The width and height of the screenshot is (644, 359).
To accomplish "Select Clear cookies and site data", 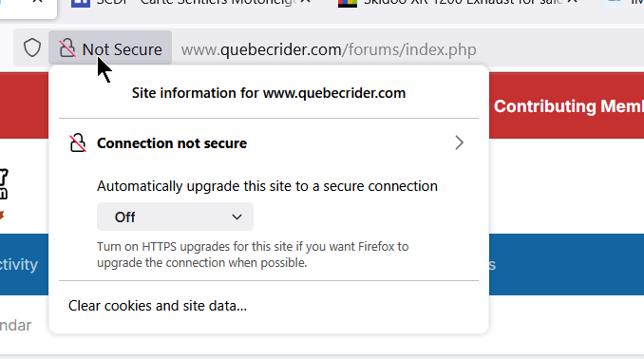I will tap(158, 306).
